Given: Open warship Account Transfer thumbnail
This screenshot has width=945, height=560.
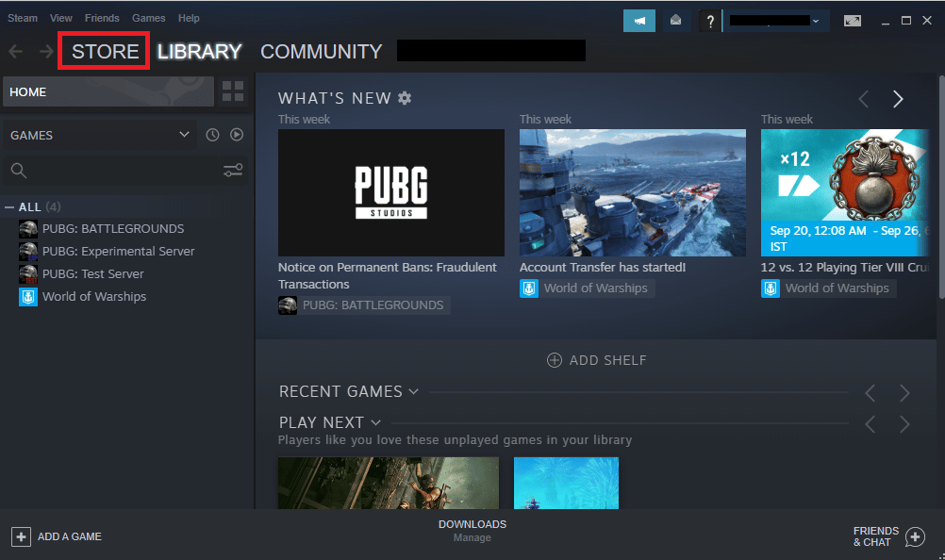Looking at the screenshot, I should click(x=633, y=192).
